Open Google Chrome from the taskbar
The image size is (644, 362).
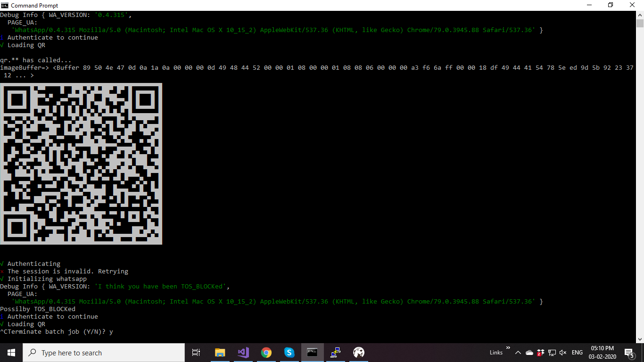(266, 352)
